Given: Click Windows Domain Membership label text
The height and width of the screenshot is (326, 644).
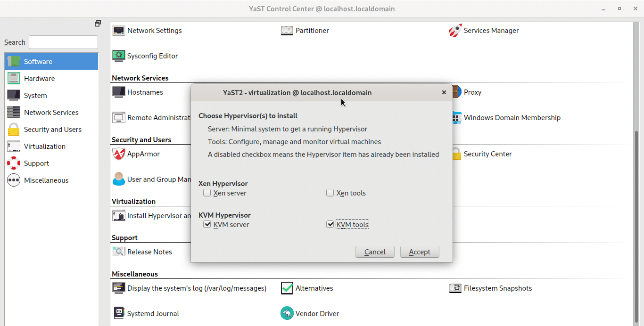Looking at the screenshot, I should [x=512, y=118].
